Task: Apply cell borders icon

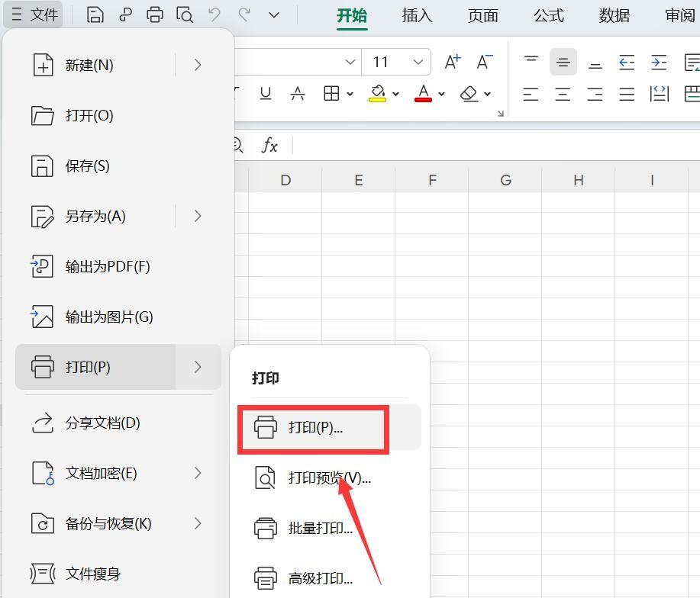Action: coord(331,94)
